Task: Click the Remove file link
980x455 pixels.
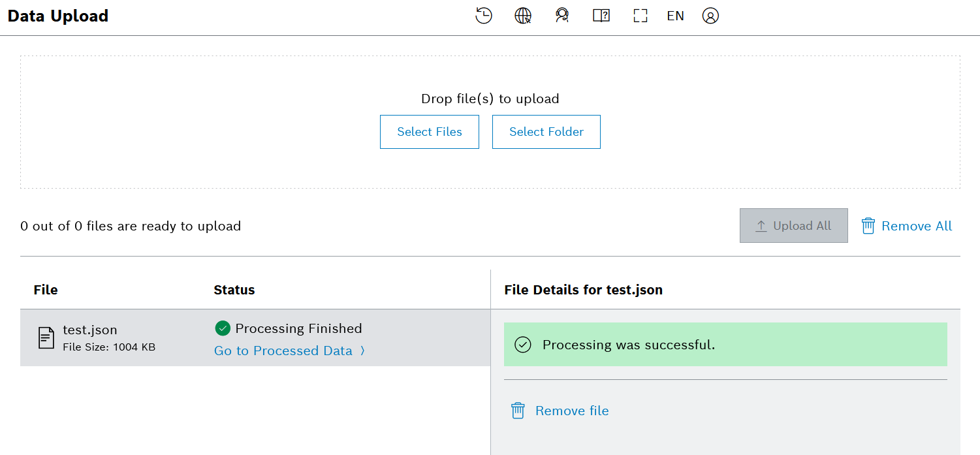Action: click(x=572, y=411)
